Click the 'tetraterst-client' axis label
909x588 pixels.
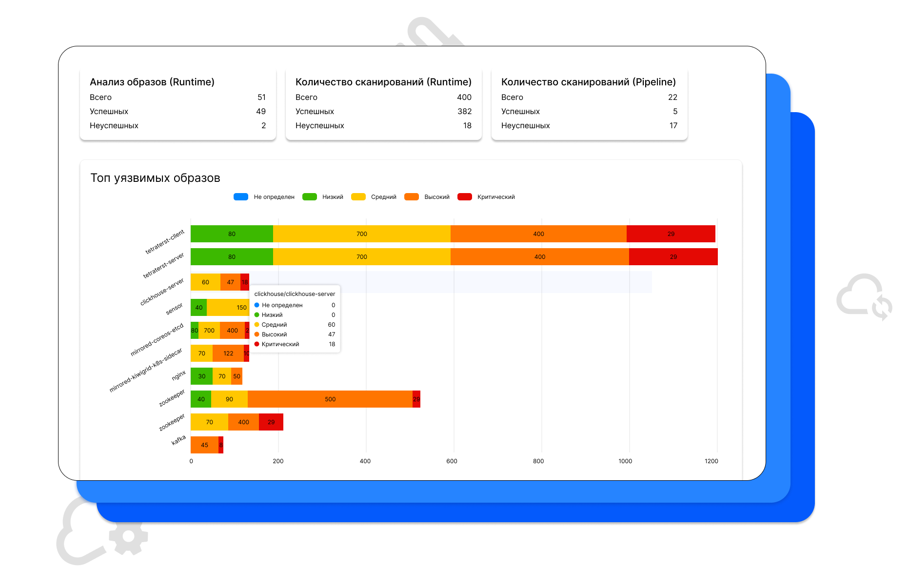click(165, 242)
